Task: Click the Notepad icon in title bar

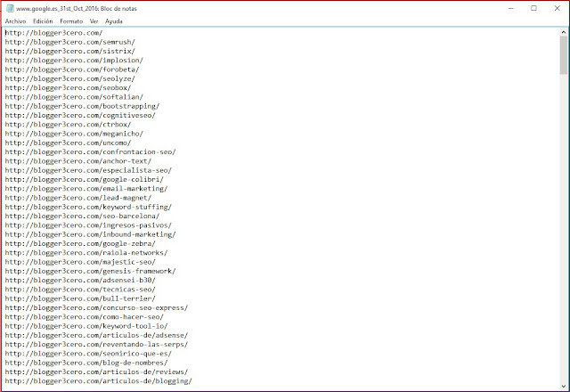Action: pyautogui.click(x=10, y=8)
